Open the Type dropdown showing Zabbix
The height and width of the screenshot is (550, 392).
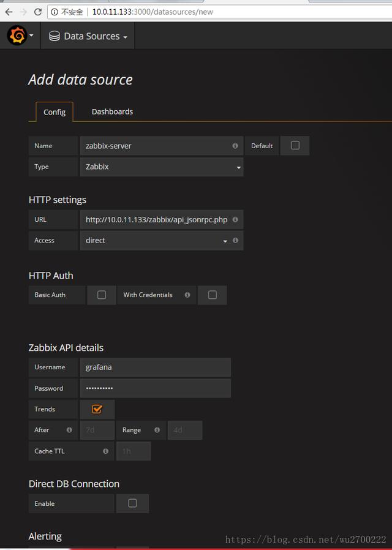[x=162, y=167]
